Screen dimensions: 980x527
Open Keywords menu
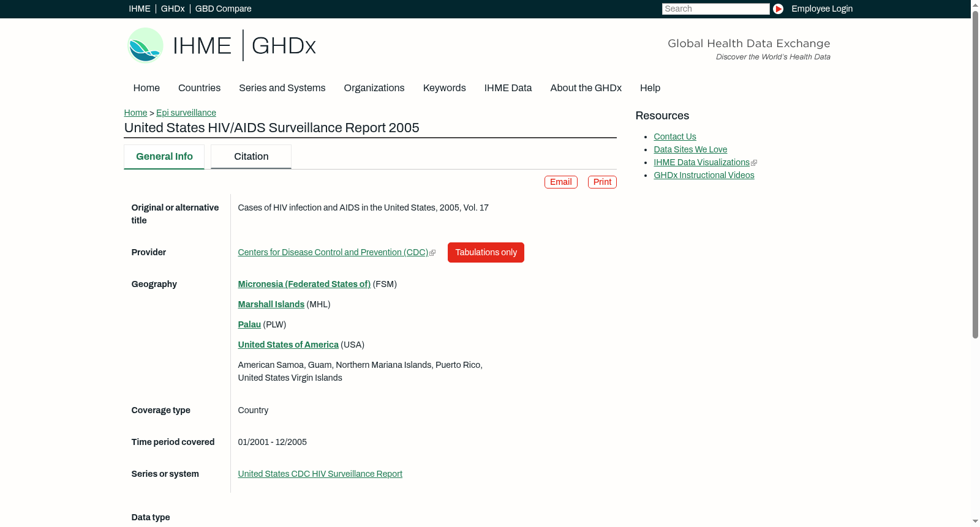444,88
